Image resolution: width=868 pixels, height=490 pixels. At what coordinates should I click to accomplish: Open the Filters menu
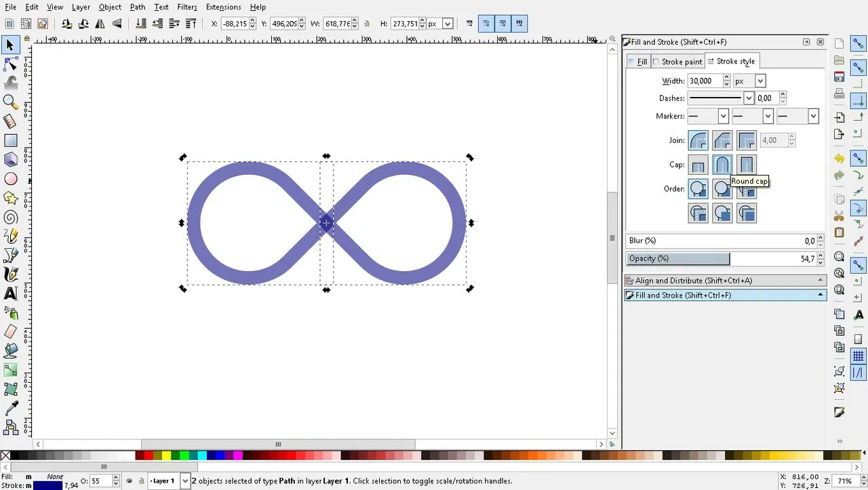(x=187, y=7)
